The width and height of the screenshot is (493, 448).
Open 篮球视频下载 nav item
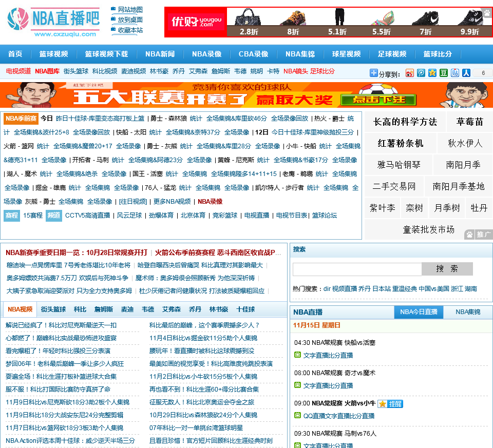click(x=106, y=54)
